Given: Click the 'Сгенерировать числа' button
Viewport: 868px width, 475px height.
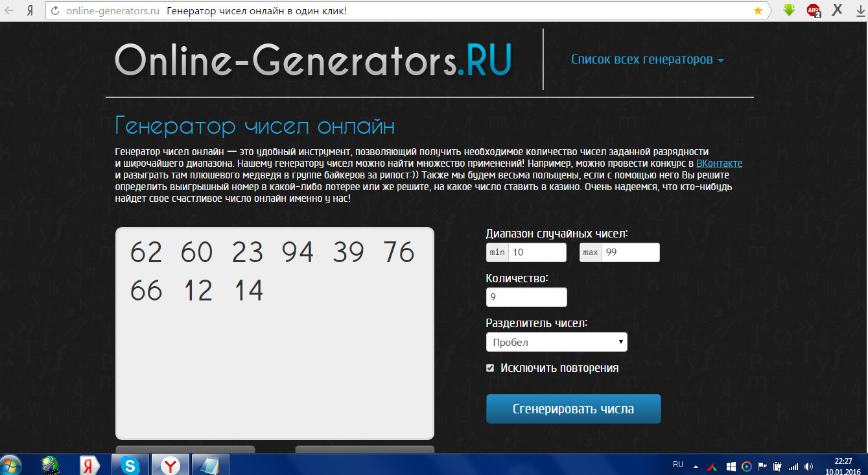Looking at the screenshot, I should (573, 409).
